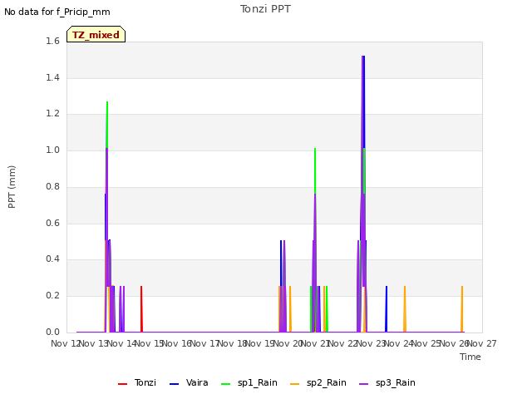The height and width of the screenshot is (399, 532).
Task: Toggle the sp1_Rain legend entry
Action: (x=249, y=383)
